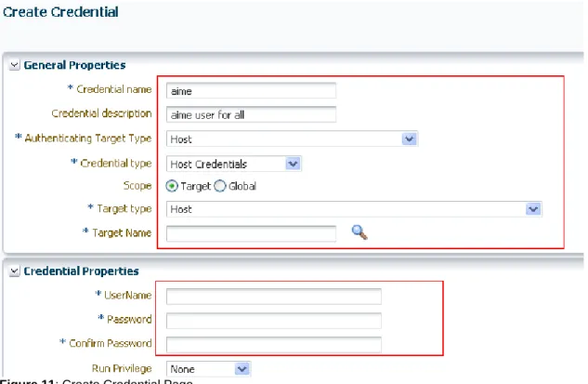Select the Target scope radio button

(x=172, y=186)
